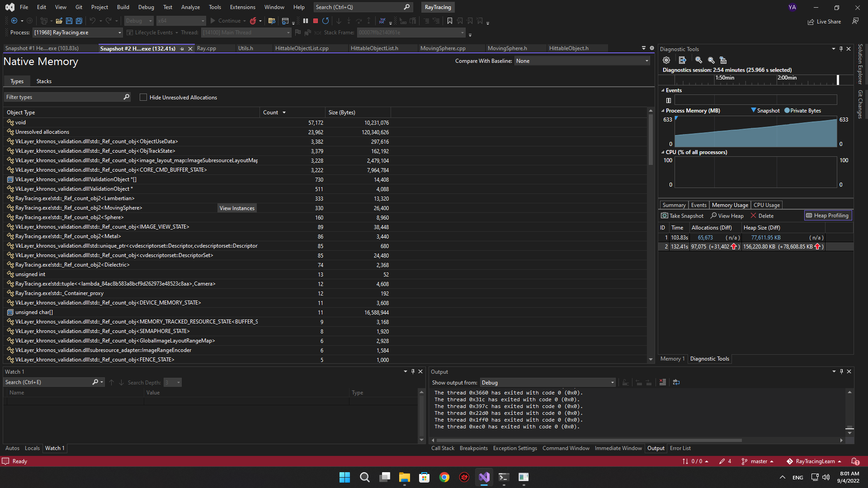
Task: Click Take Snapshot button
Action: [682, 216]
